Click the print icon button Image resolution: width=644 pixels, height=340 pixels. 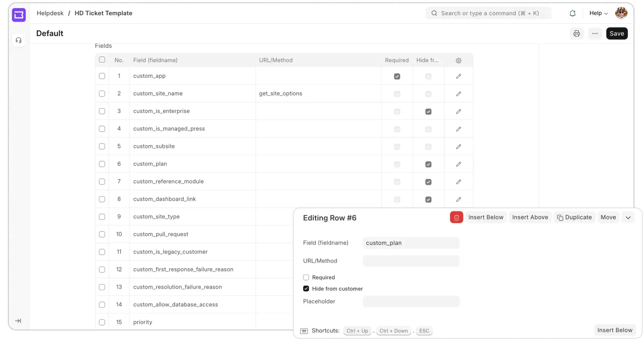(x=577, y=34)
